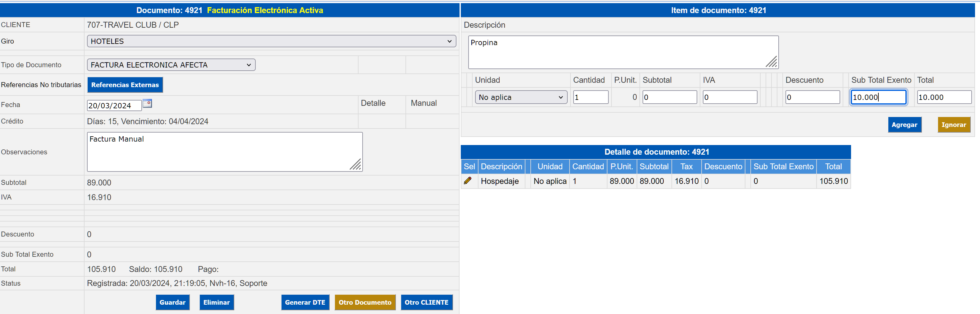
Task: Click the Referencias Externas button
Action: (125, 85)
